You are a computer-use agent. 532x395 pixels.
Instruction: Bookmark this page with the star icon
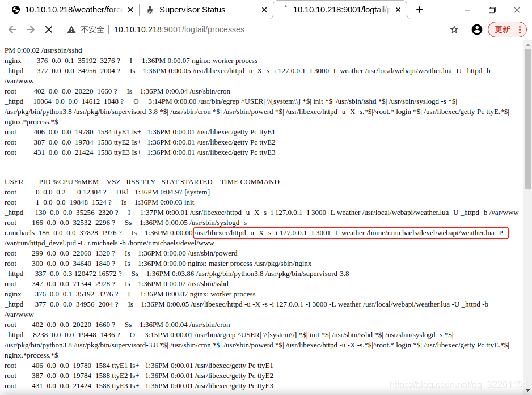tap(454, 29)
